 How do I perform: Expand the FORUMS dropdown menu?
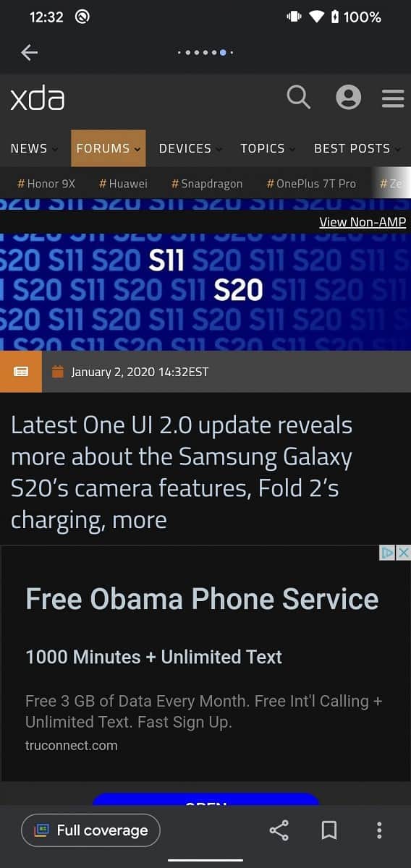click(x=109, y=148)
